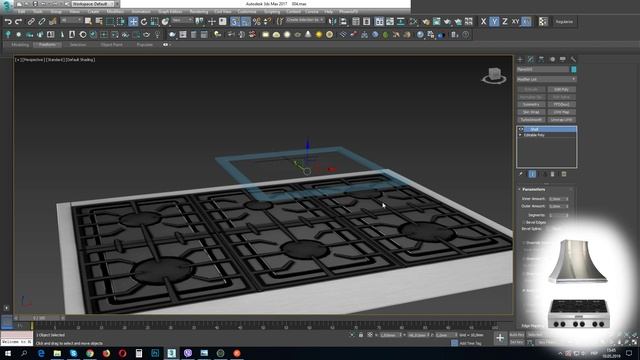The height and width of the screenshot is (360, 640).
Task: Click the Bind to Space Warp icon
Action: (52, 22)
